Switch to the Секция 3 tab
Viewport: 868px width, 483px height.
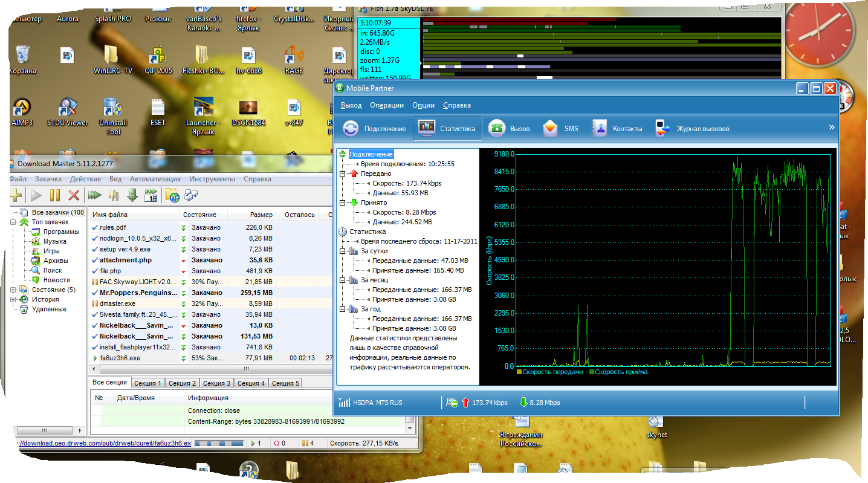point(216,383)
